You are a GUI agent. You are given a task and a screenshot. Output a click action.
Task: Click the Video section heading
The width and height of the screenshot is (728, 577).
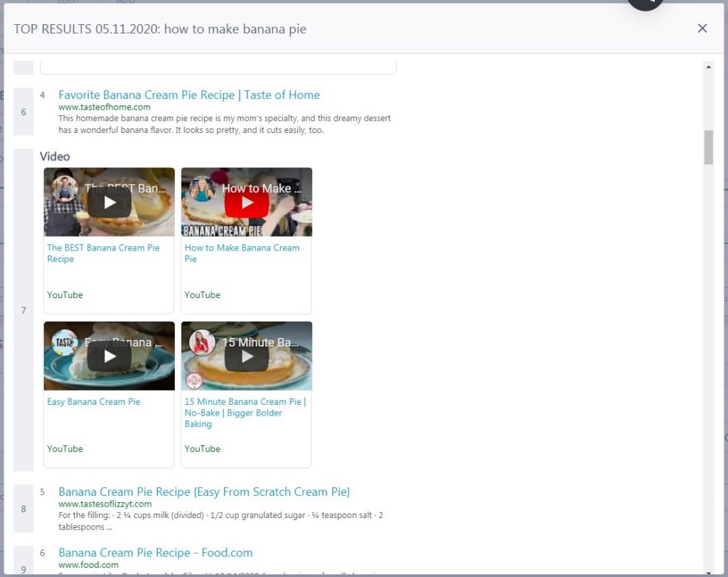pyautogui.click(x=55, y=157)
